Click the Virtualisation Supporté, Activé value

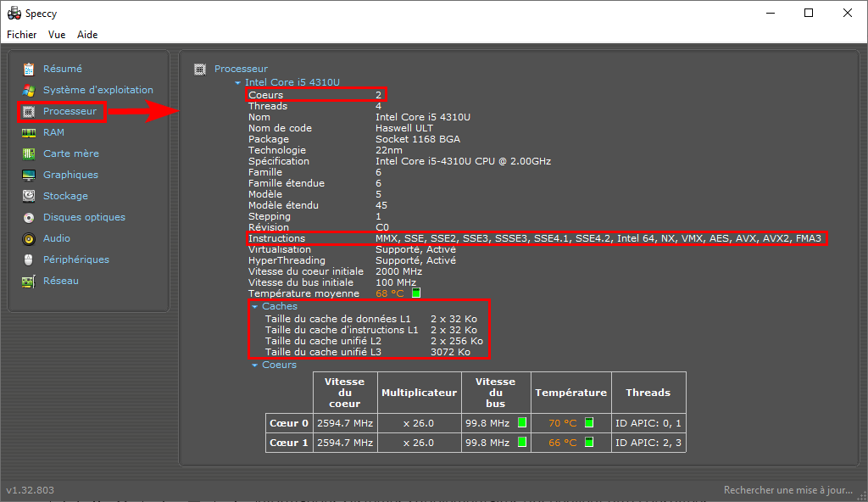coord(415,249)
